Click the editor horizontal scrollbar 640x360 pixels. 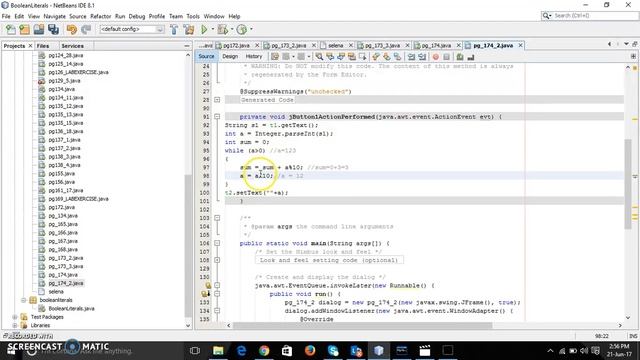point(362,325)
